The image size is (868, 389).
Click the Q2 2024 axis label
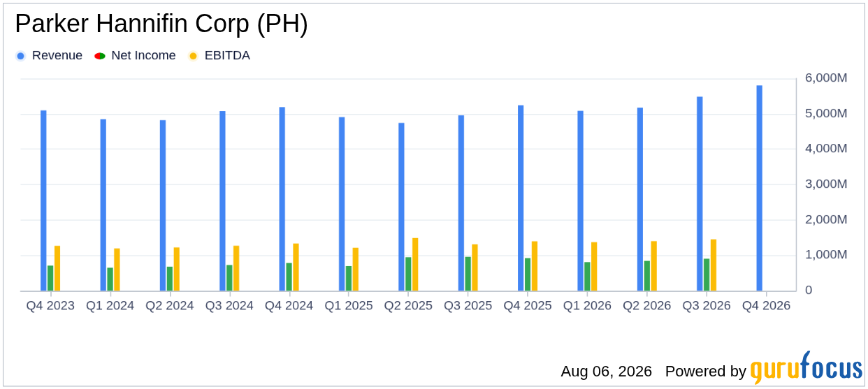(x=170, y=306)
